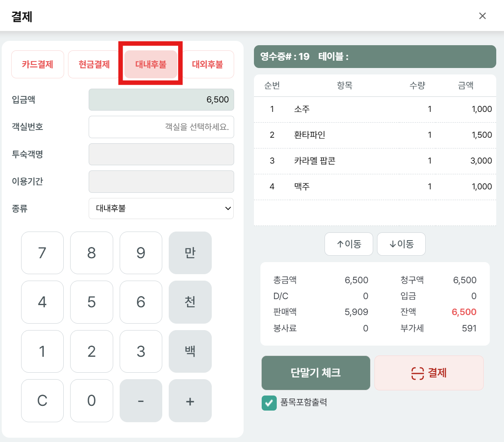Open the 종류 dropdown menu
The width and height of the screenshot is (504, 442).
coord(161,209)
